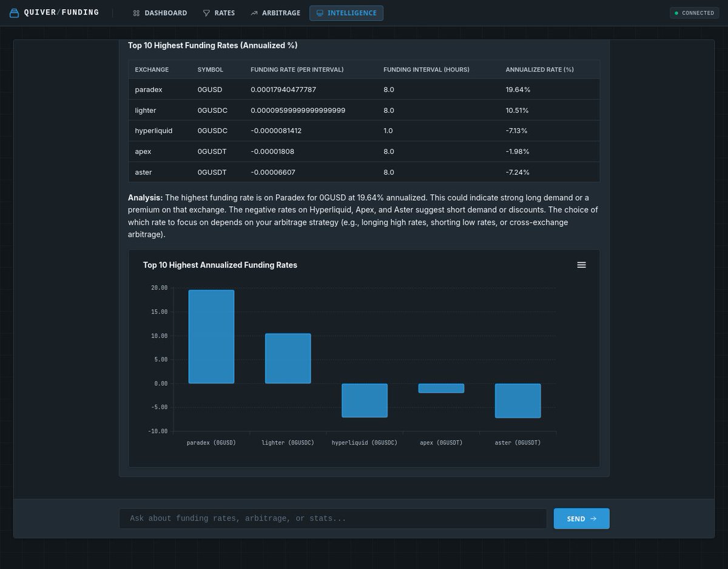Click the SEND button
728x569 pixels.
click(x=581, y=519)
